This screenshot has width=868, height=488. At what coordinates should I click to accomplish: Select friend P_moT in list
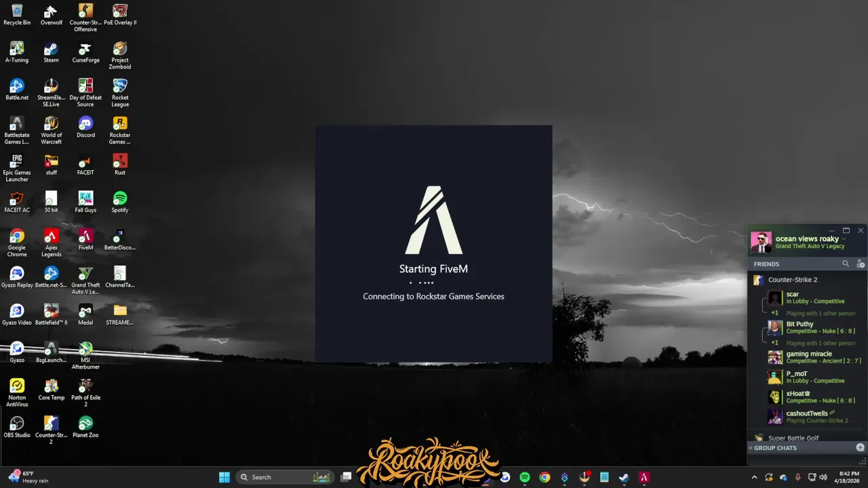[x=808, y=377]
